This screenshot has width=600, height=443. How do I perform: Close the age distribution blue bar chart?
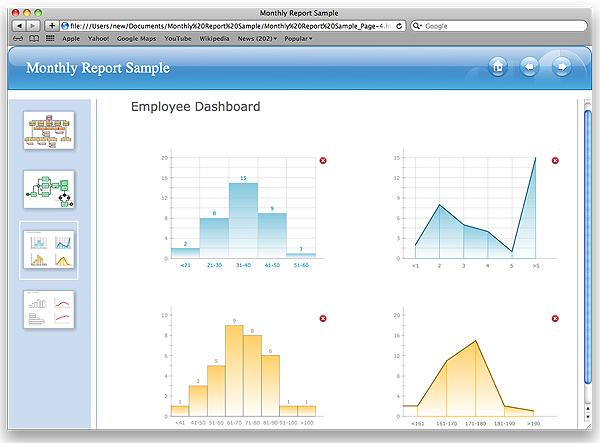323,161
